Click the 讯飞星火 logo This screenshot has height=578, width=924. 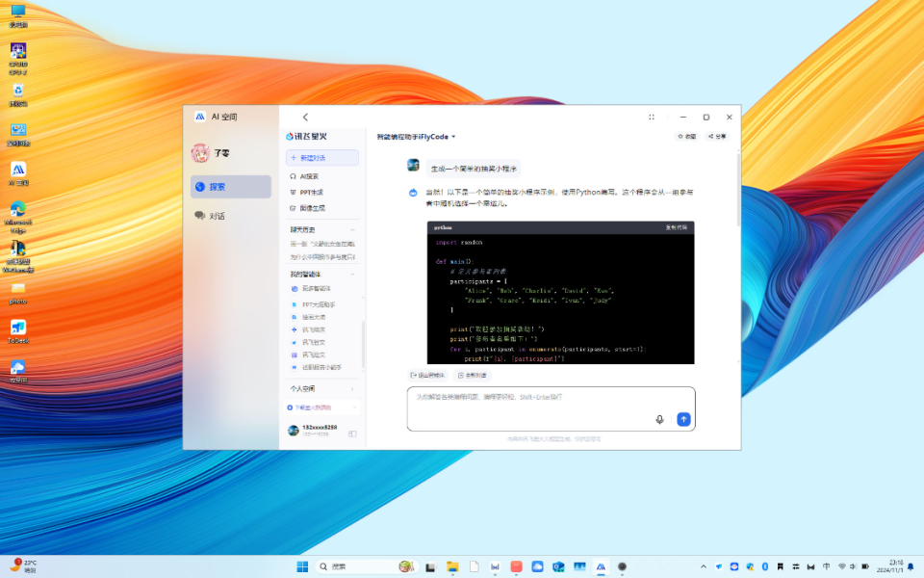pos(306,136)
